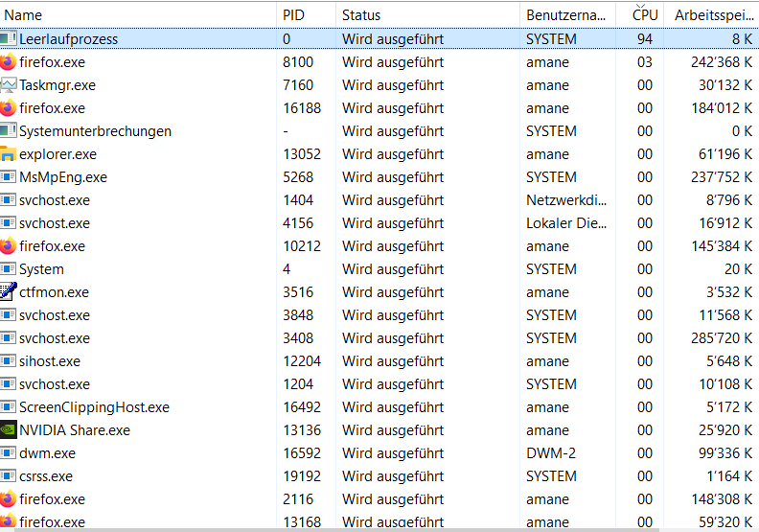This screenshot has height=532, width=759.
Task: Click the explorer.exe folder icon
Action: point(9,154)
